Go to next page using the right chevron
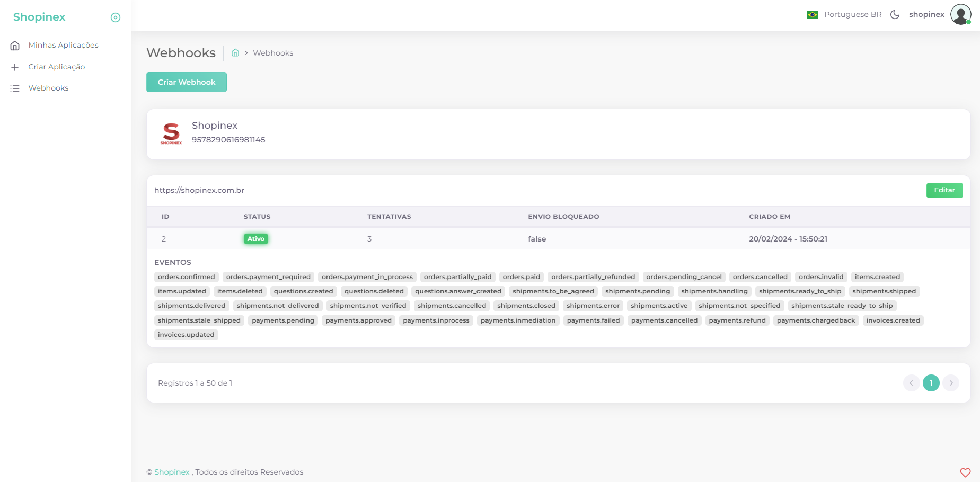The width and height of the screenshot is (980, 482). point(951,383)
